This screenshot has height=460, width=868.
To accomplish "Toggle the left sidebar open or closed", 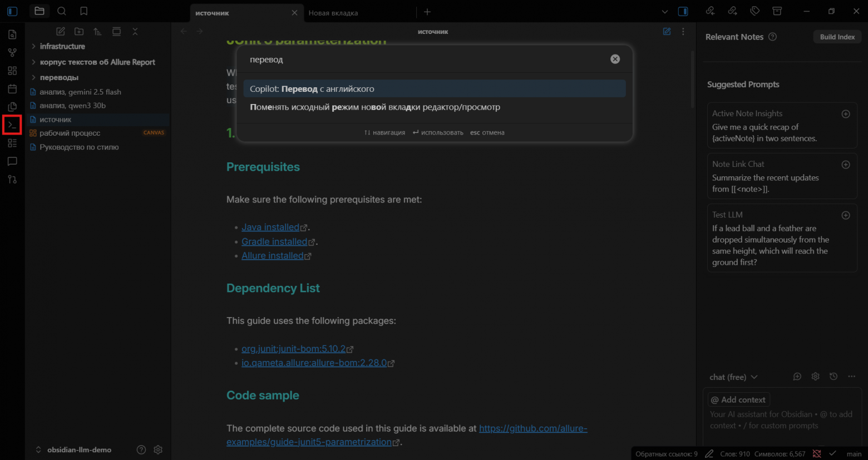I will coord(12,11).
